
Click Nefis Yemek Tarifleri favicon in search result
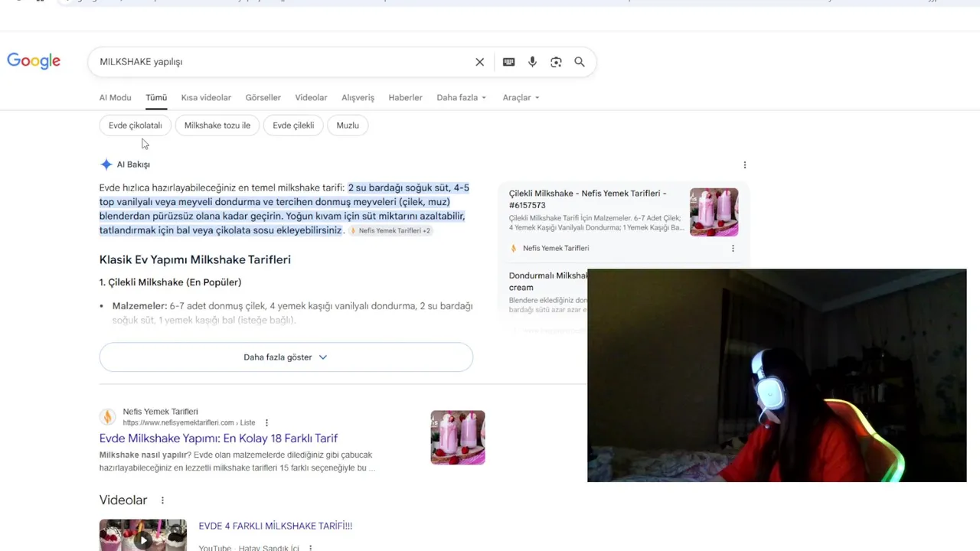tap(108, 417)
